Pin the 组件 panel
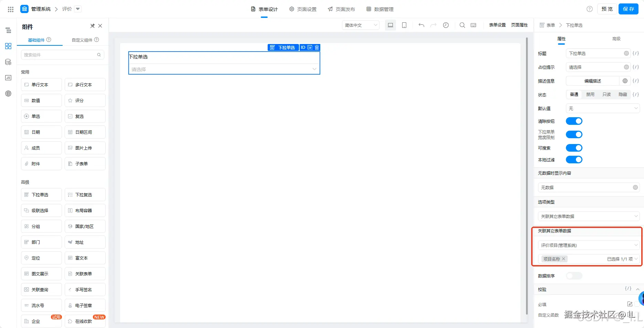Screen dimensions: 644x328 click(92, 26)
